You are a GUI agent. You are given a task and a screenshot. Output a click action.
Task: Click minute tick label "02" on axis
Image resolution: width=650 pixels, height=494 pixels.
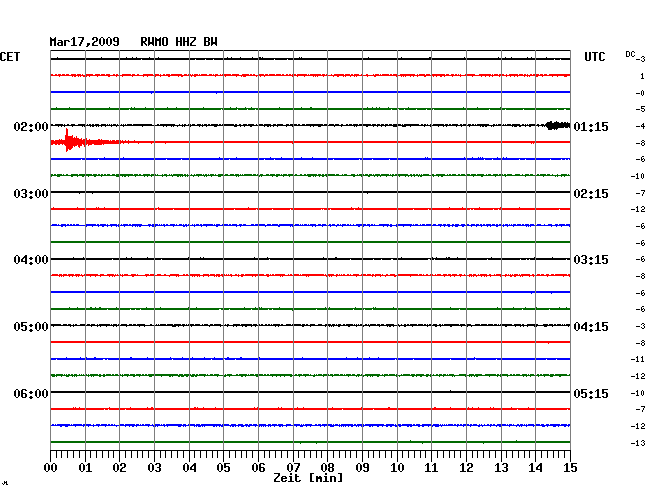click(x=119, y=467)
